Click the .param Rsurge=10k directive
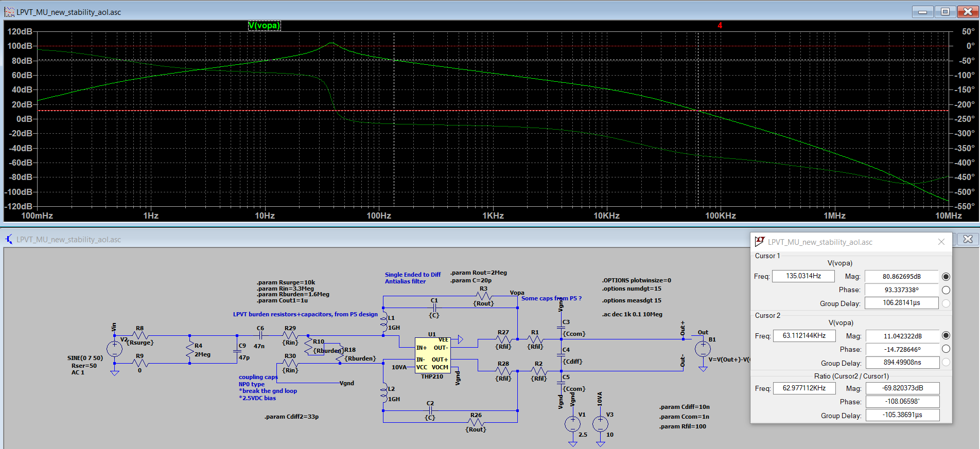Viewport: 980px width, 449px height. click(286, 282)
